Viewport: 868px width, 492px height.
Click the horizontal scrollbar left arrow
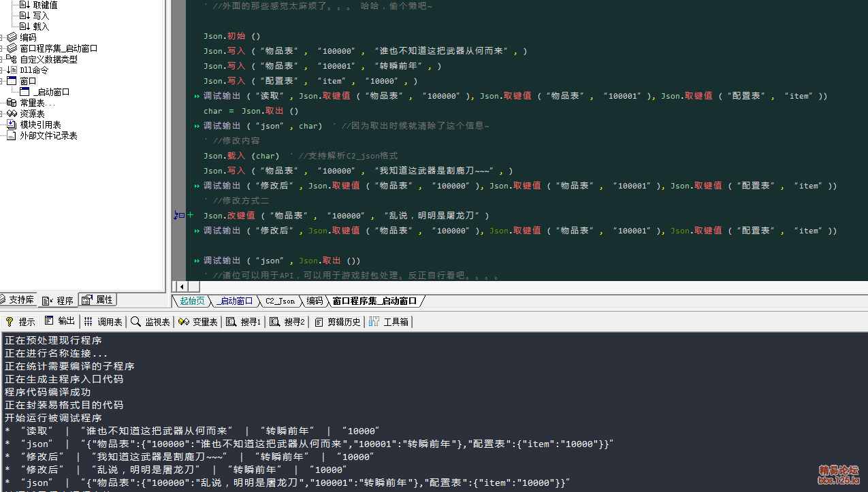point(181,286)
